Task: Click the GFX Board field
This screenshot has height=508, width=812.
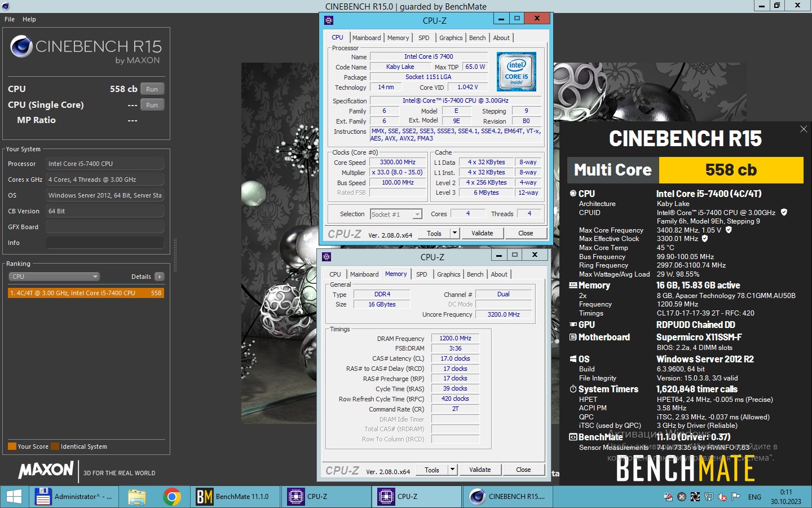Action: [x=105, y=227]
